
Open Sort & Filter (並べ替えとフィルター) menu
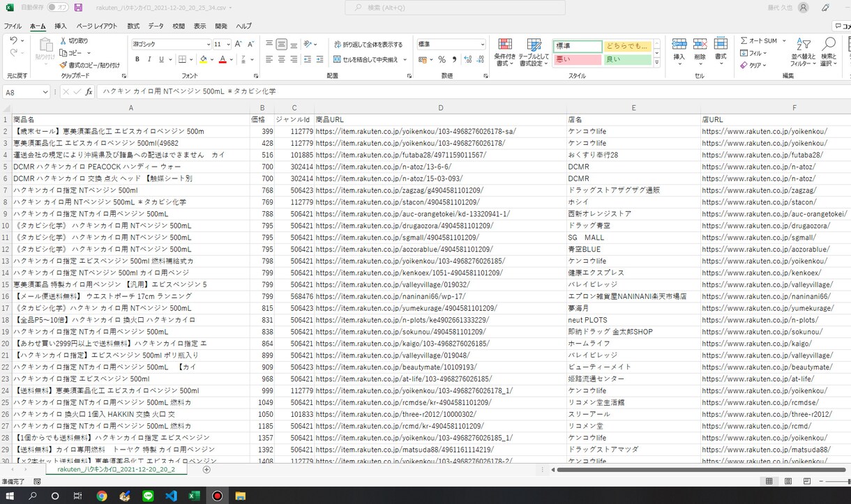pyautogui.click(x=803, y=53)
